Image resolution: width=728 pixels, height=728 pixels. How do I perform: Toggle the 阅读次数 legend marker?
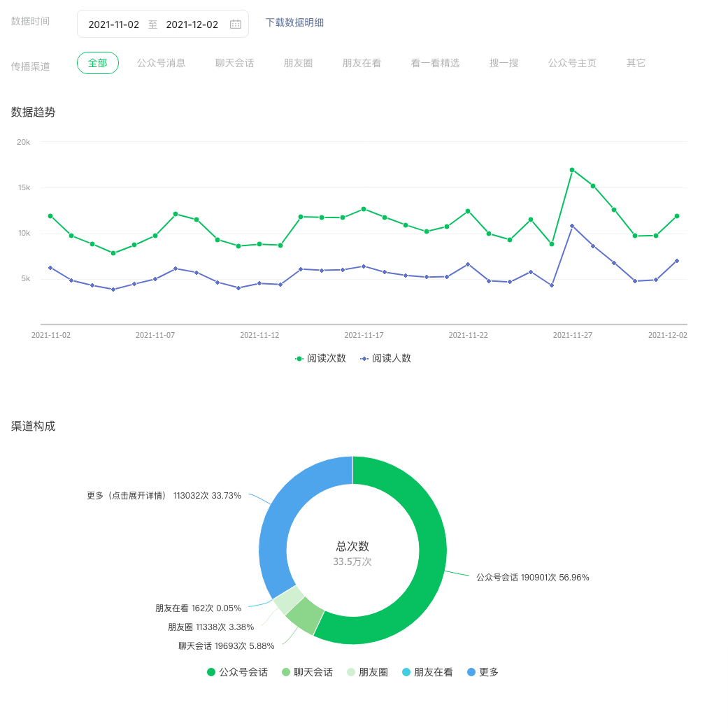(x=299, y=359)
